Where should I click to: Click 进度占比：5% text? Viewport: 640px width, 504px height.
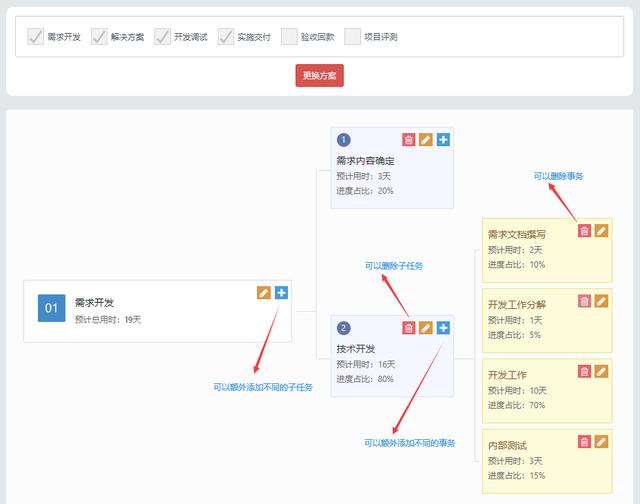514,335
